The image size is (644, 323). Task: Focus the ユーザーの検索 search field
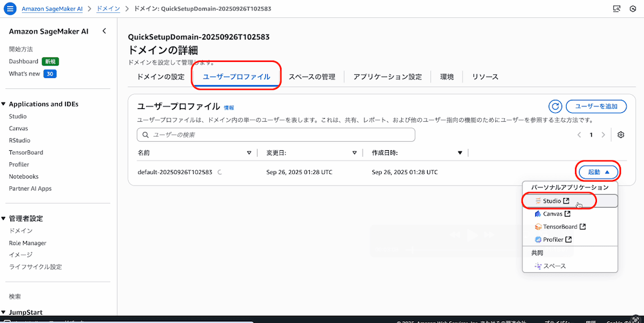point(276,135)
